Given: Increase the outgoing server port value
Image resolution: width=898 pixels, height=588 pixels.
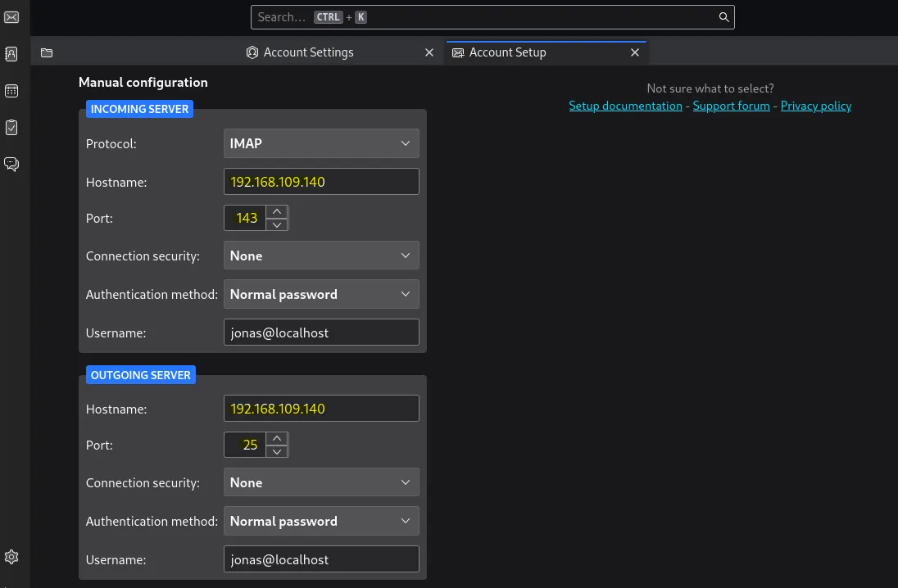Looking at the screenshot, I should coord(277,439).
